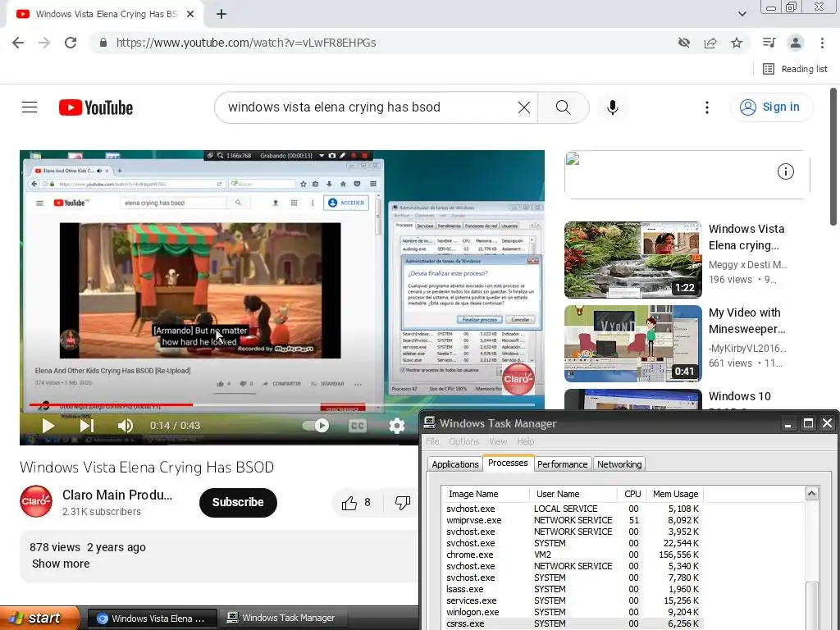Click the page vertical scrollbar thumb

[x=833, y=157]
